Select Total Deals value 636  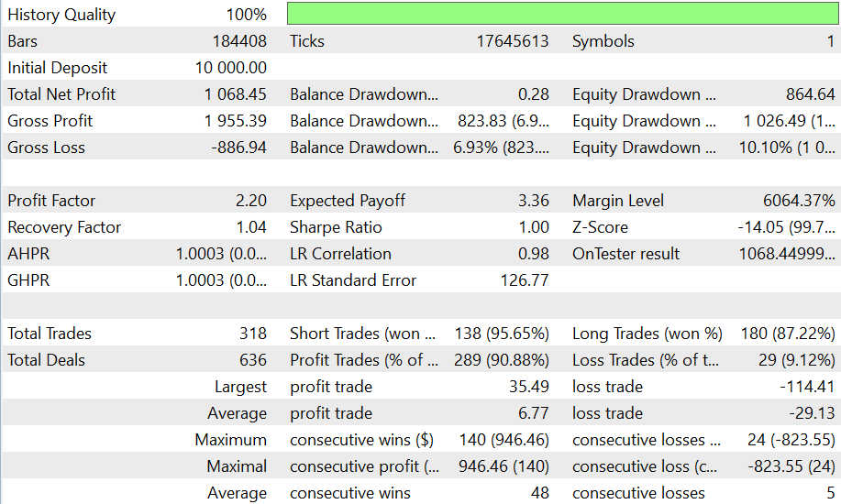click(x=253, y=360)
